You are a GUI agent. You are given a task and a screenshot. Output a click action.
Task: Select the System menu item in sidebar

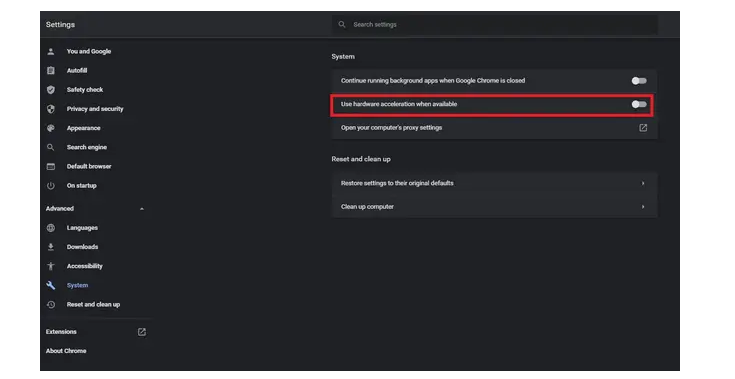pos(77,286)
